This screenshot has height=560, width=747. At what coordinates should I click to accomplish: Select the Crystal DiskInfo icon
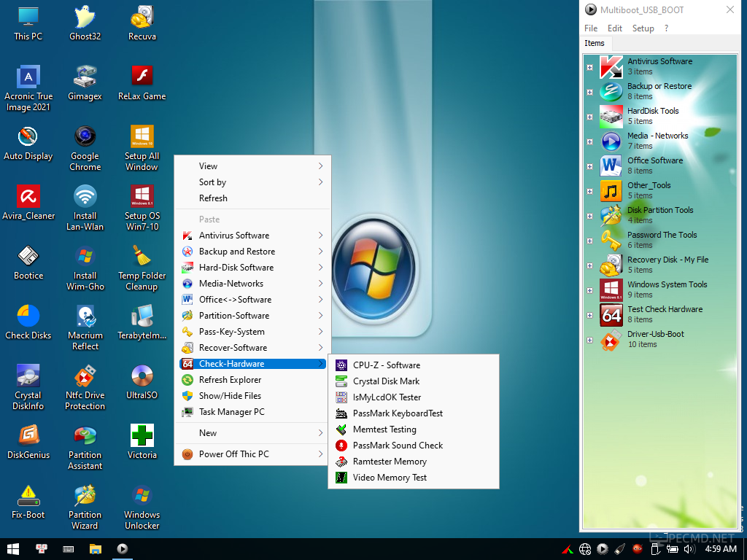(28, 388)
